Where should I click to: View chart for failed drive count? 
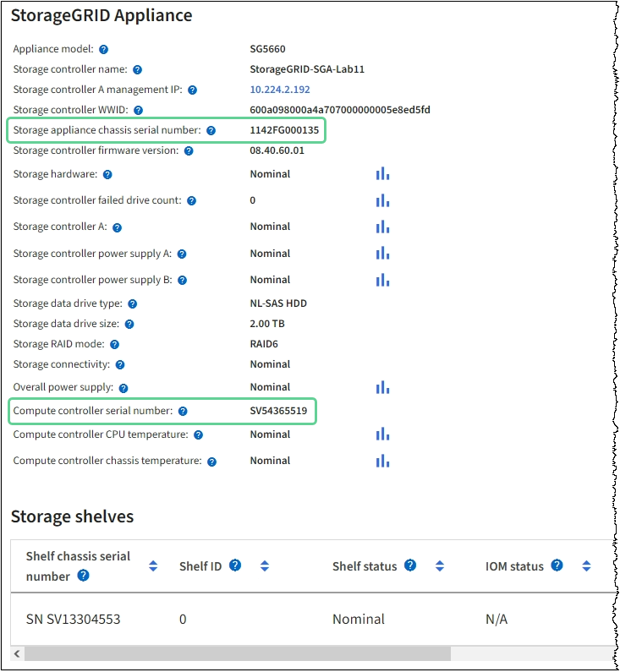382,200
